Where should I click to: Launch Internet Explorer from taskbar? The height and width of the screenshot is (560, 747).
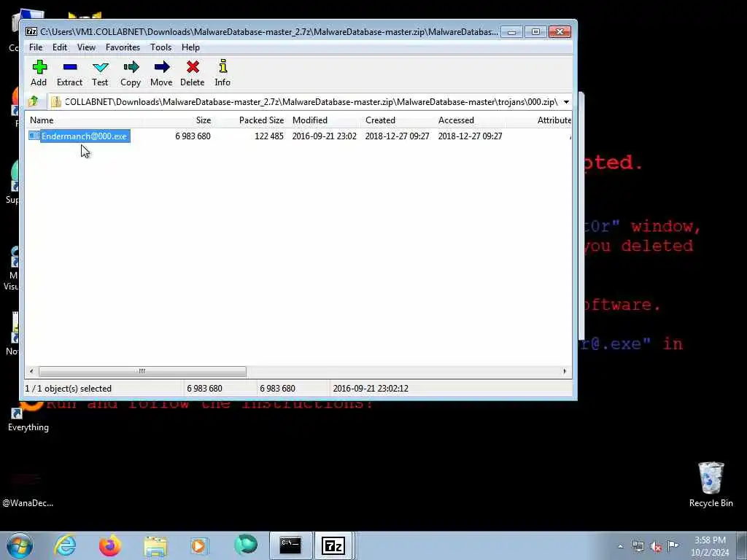(65, 545)
